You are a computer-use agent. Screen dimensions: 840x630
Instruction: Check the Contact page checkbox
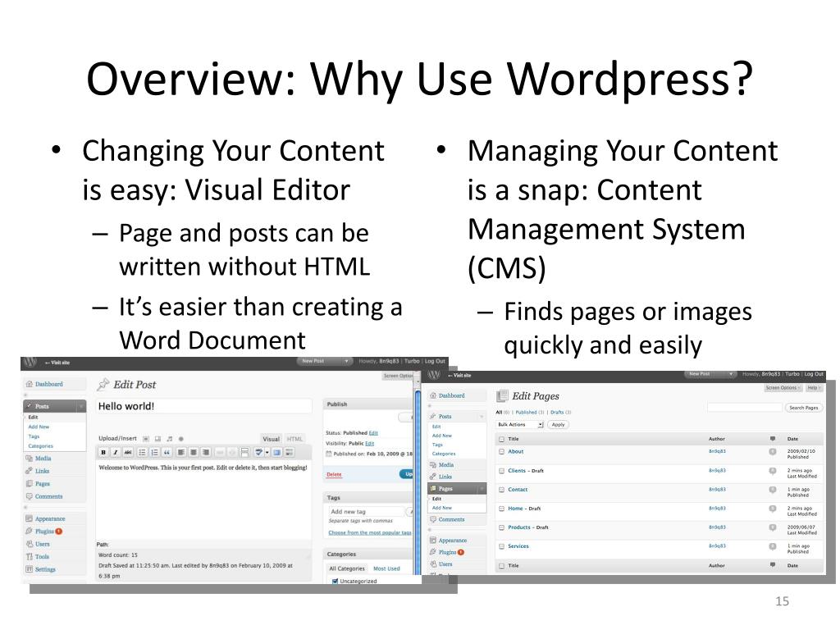502,490
